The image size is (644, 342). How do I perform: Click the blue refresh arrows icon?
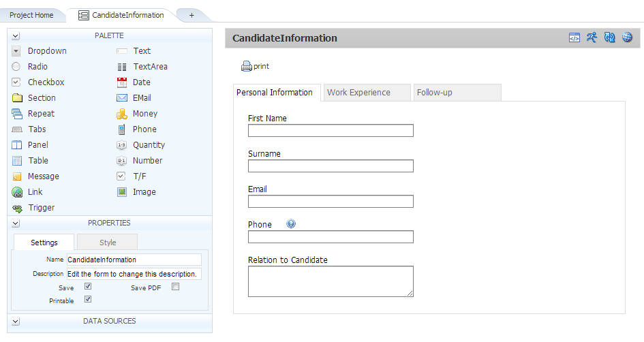coord(610,38)
